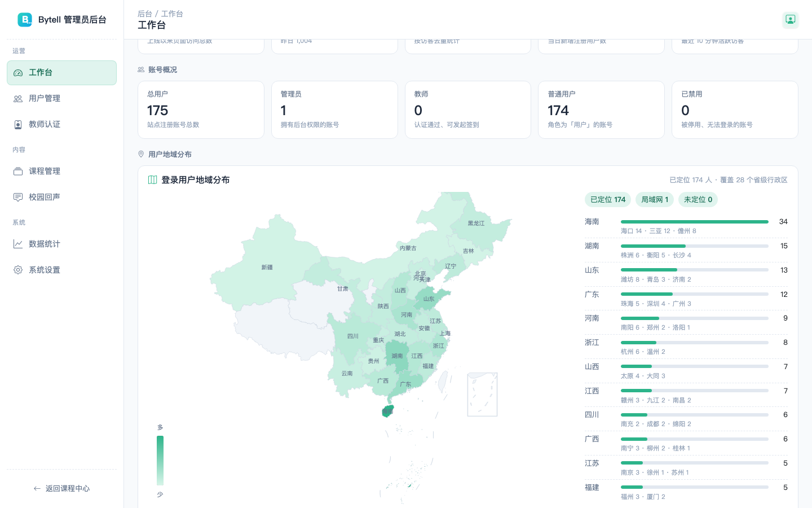The width and height of the screenshot is (812, 508).
Task: Click the 工作台 dashboard gauge icon
Action: [18, 73]
